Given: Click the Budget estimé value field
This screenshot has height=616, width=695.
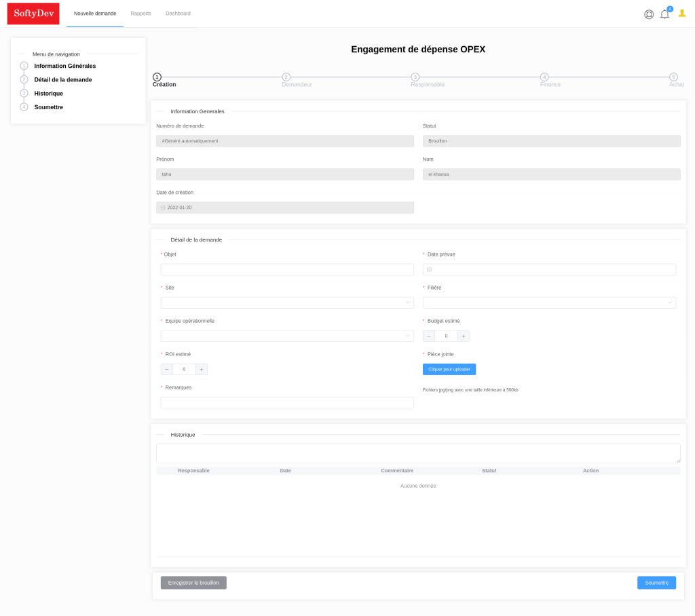Looking at the screenshot, I should click(x=446, y=336).
